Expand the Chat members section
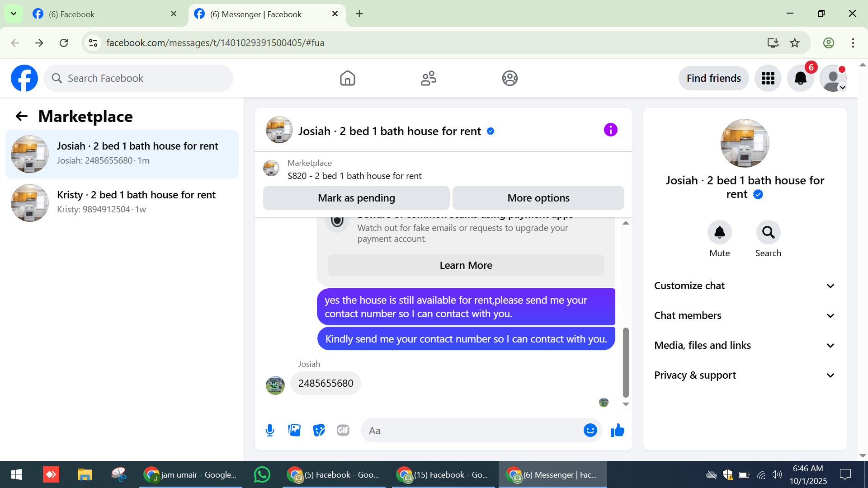This screenshot has width=868, height=488. (744, 316)
